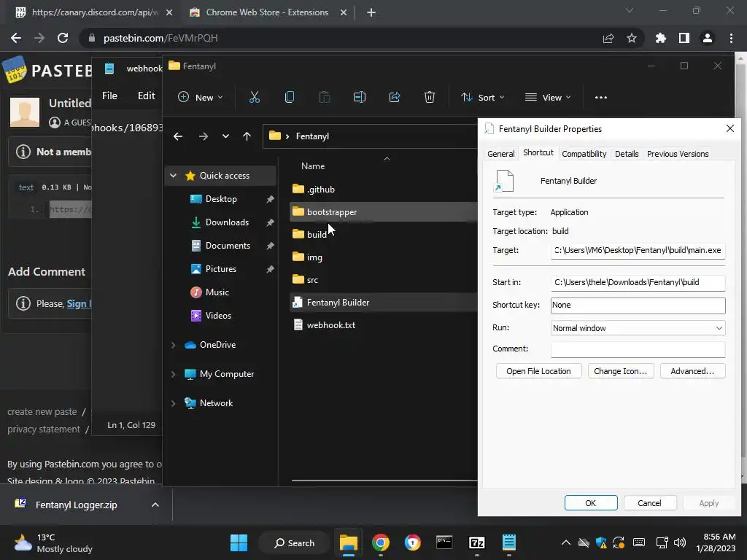The width and height of the screenshot is (747, 560).
Task: Open the View dropdown menu
Action: pos(548,97)
